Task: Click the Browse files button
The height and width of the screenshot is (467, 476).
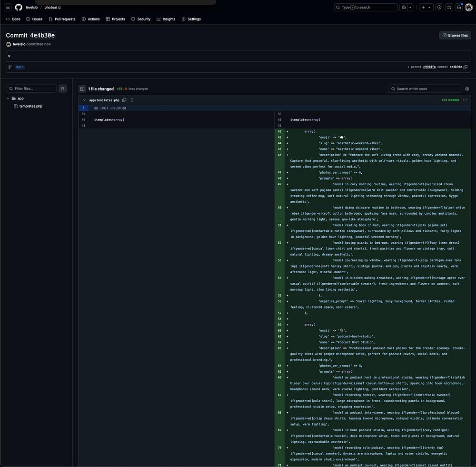Action: coord(455,35)
